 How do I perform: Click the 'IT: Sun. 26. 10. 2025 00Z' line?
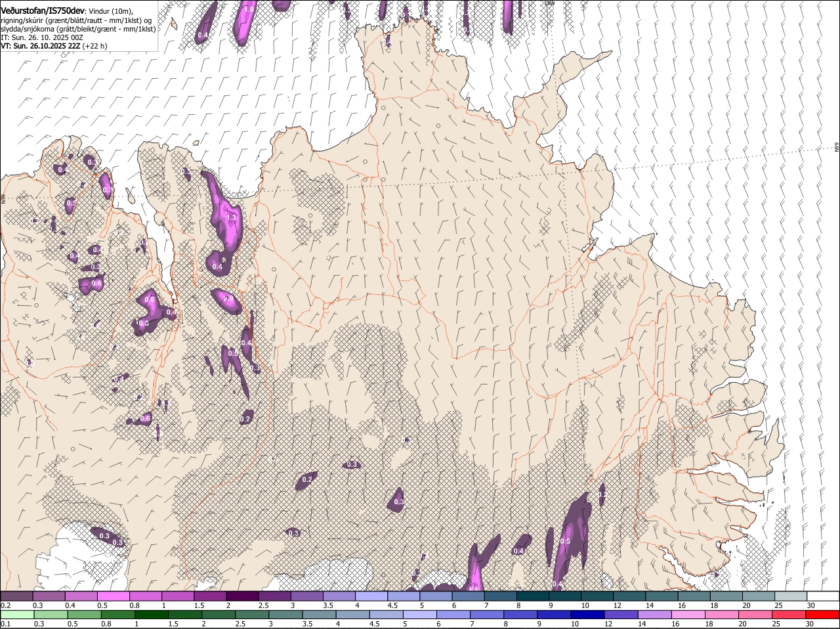(x=42, y=37)
